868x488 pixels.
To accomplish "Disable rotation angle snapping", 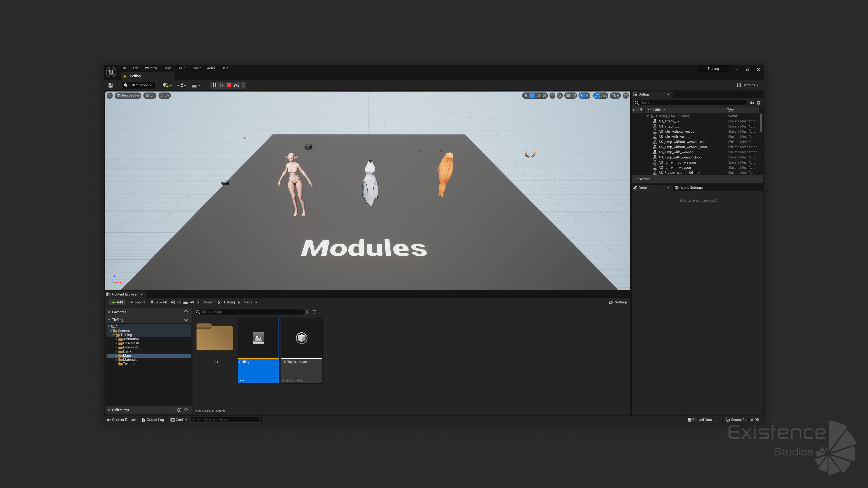I will point(582,96).
